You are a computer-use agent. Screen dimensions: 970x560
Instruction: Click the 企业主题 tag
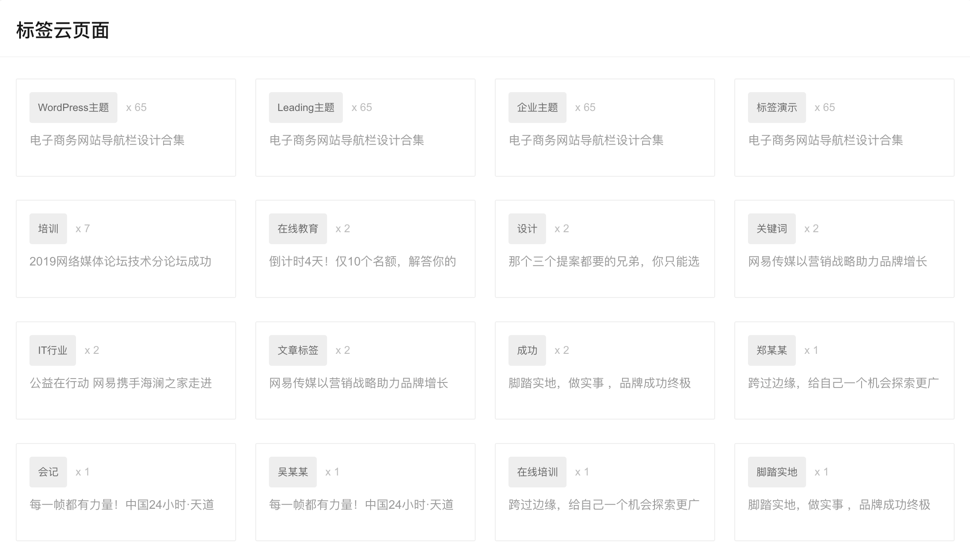537,107
